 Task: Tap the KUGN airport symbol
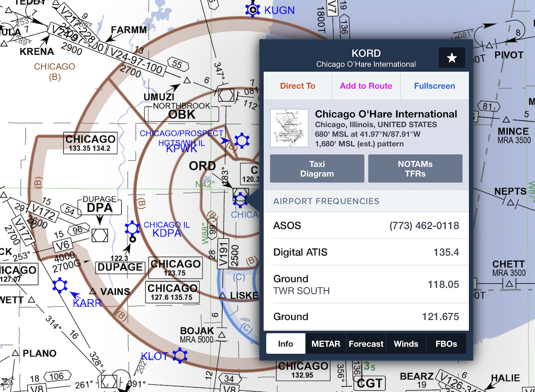tap(253, 9)
